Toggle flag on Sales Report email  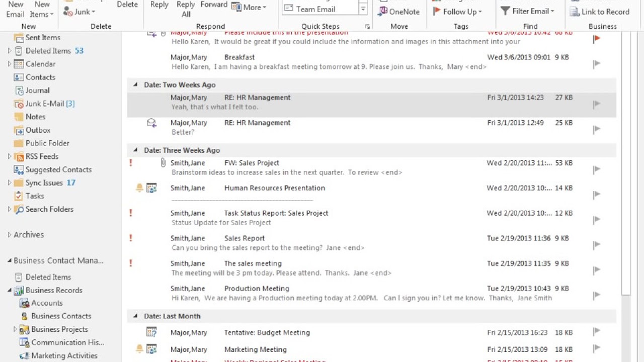[597, 245]
